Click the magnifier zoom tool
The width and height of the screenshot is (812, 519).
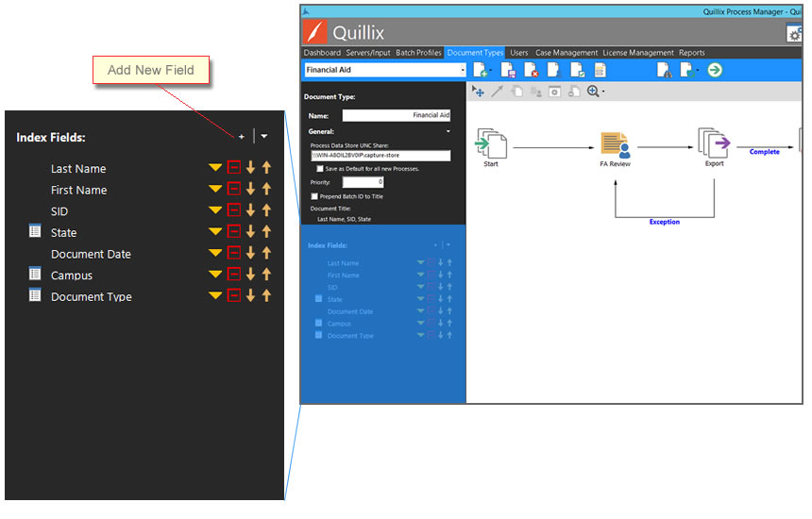click(593, 92)
